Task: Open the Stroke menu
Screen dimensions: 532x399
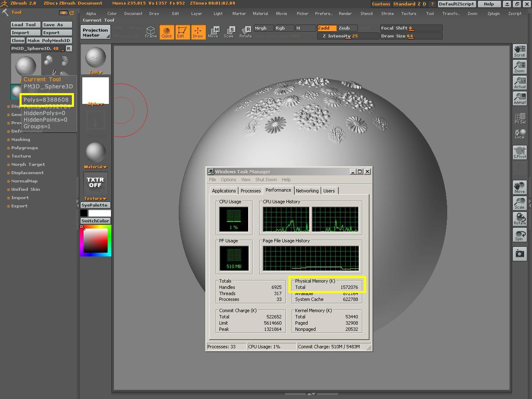Action: click(x=387, y=14)
